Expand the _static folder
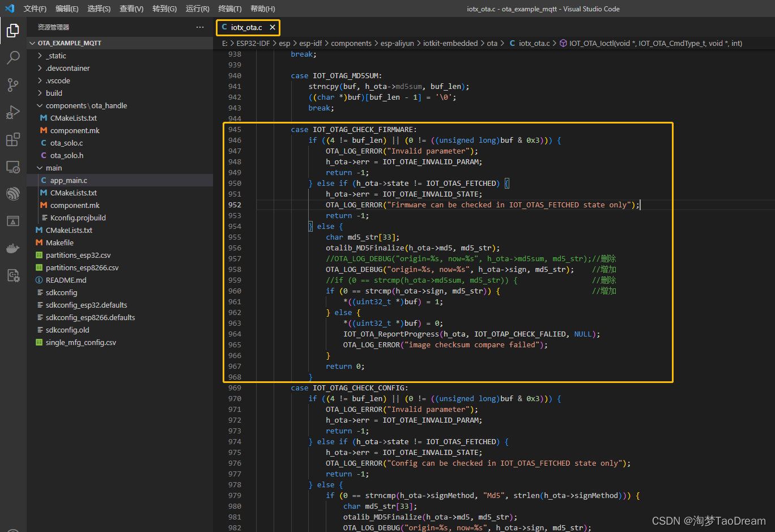 [x=56, y=56]
